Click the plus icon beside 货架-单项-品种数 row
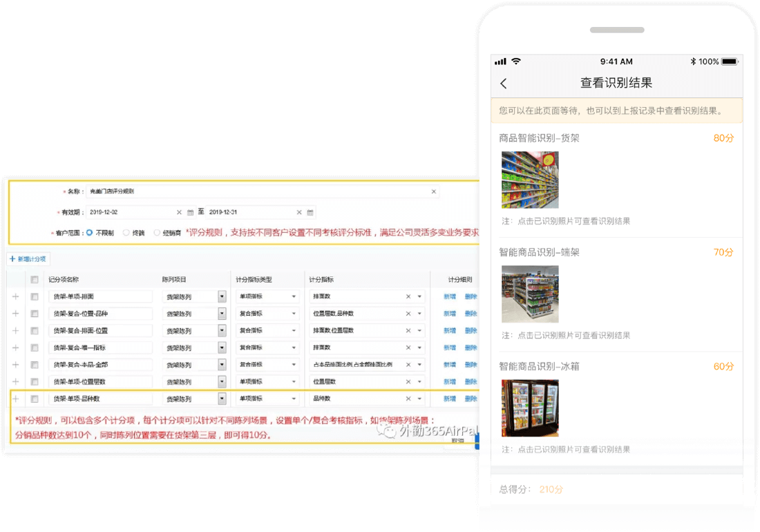 coord(16,399)
